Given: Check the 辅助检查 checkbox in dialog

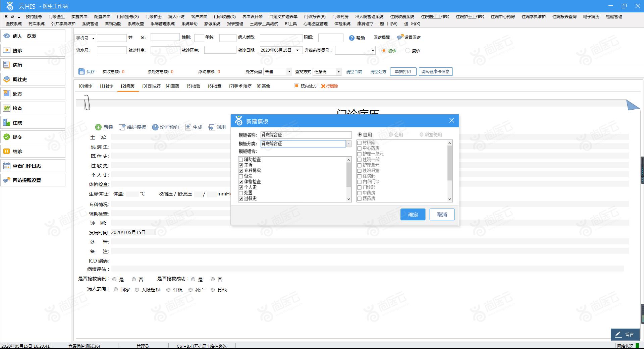Looking at the screenshot, I should click(x=241, y=160).
